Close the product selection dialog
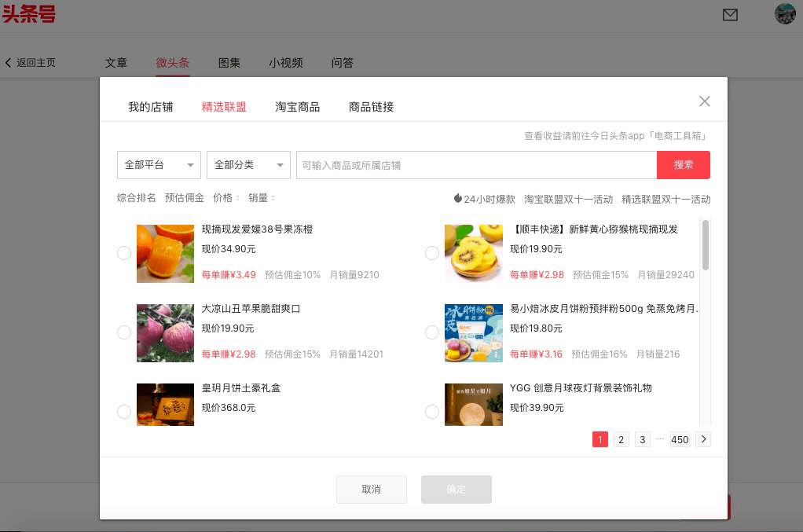803x532 pixels. (705, 101)
